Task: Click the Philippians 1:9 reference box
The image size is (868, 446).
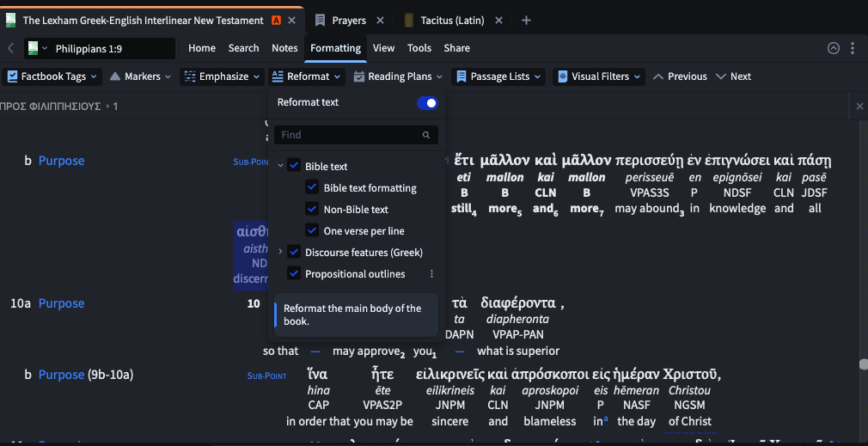Action: [100, 49]
